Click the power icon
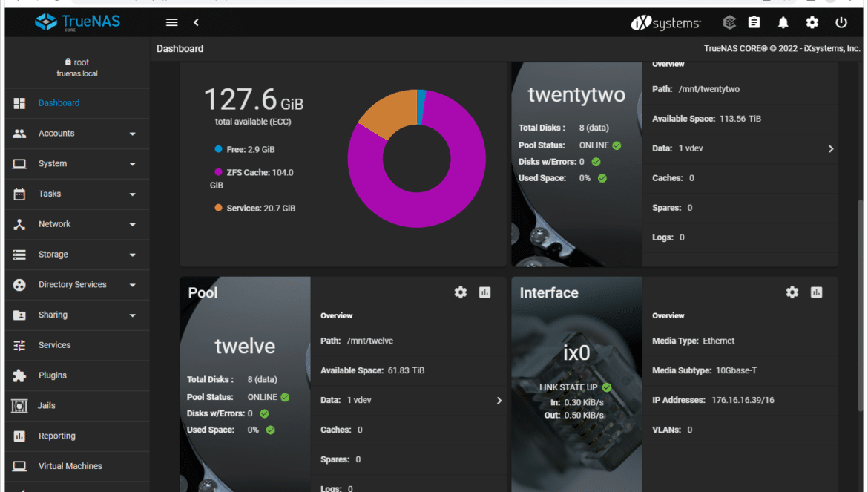Screen dimensions: 868x492 pyautogui.click(x=841, y=23)
